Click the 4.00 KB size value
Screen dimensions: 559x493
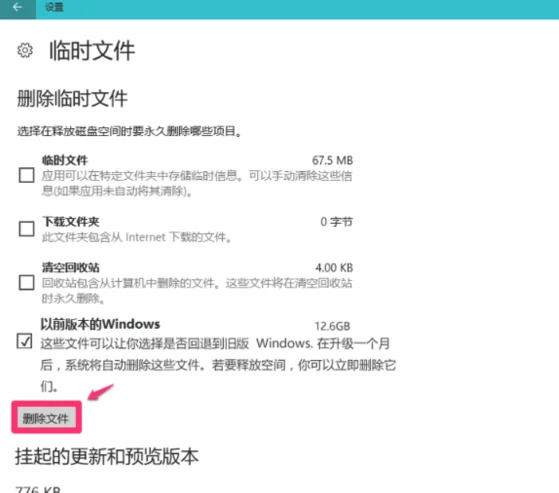click(334, 267)
